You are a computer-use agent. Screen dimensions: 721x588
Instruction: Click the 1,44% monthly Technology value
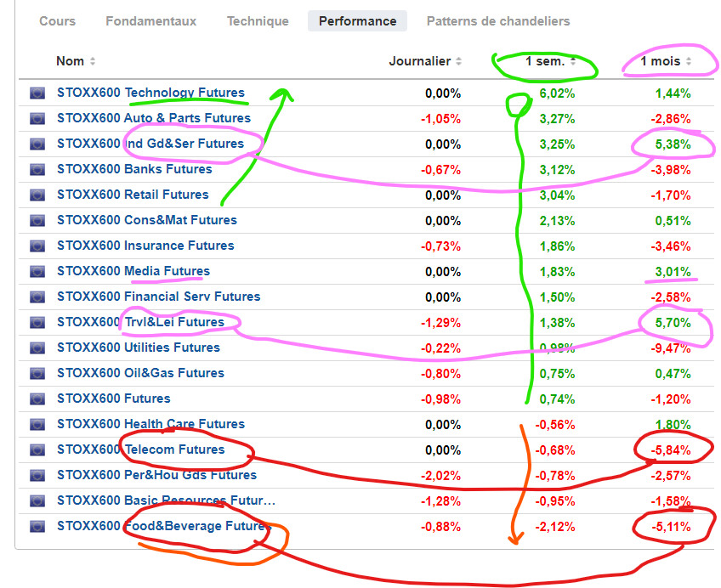(673, 93)
